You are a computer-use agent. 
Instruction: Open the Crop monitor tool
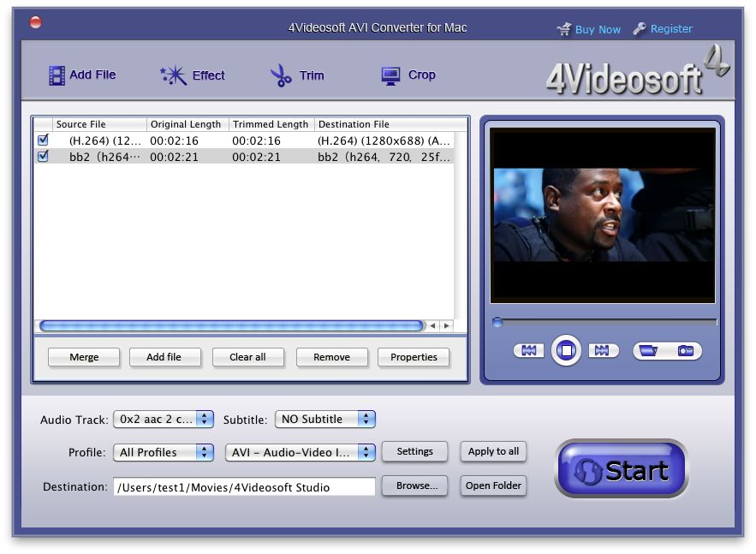(390, 75)
